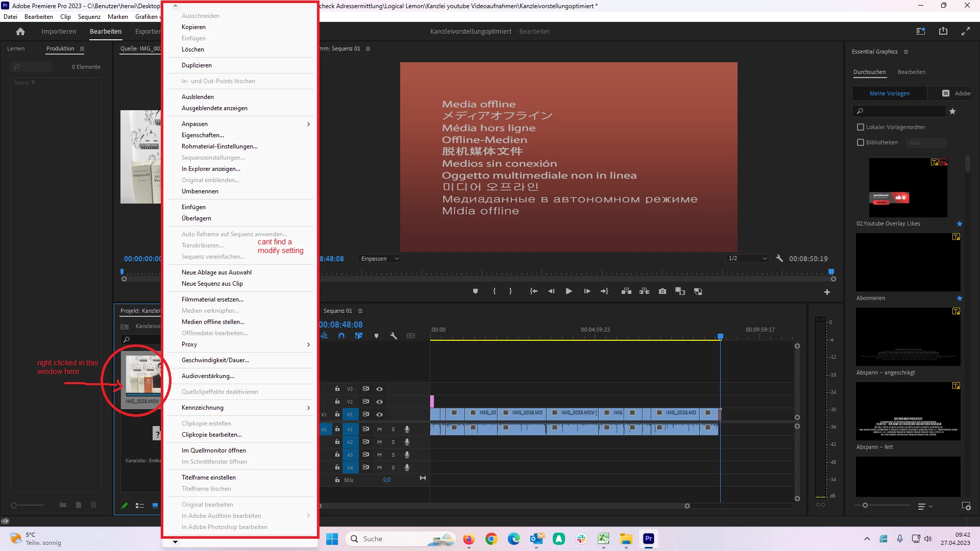Toggle the eye visibility of track V2
This screenshot has height=551, width=980.
pos(379,402)
